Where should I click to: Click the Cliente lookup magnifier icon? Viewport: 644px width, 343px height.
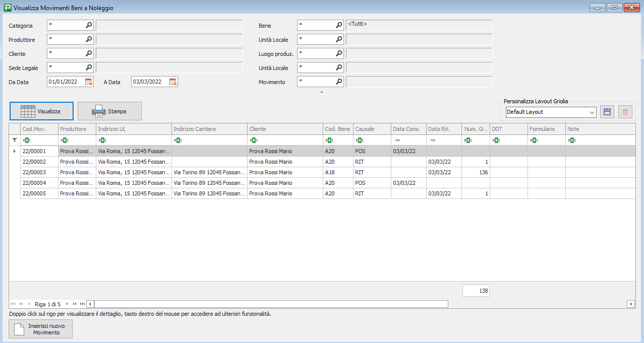pyautogui.click(x=89, y=53)
